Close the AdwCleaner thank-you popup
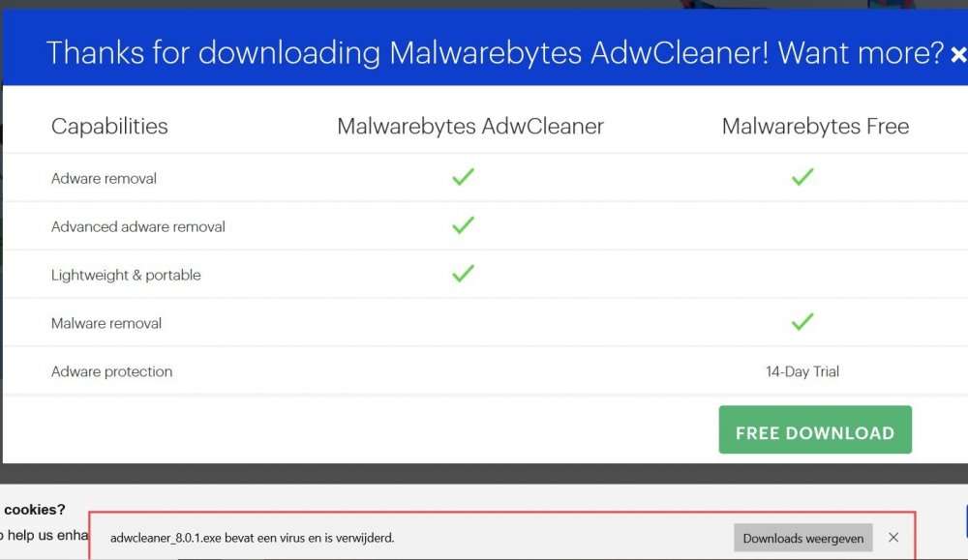Viewport: 968px width, 560px height. point(957,54)
